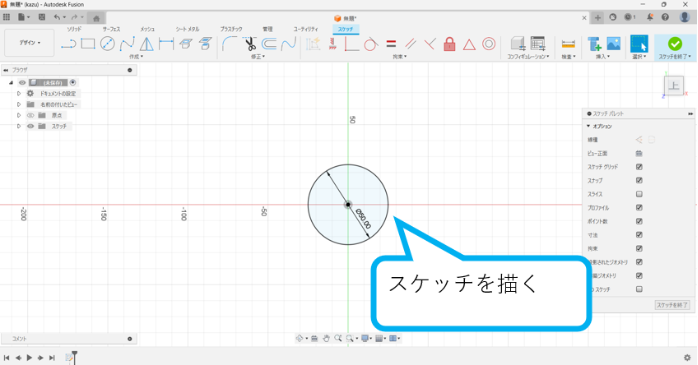The image size is (698, 365).
Task: Open the notifications bell icon
Action: point(650,17)
